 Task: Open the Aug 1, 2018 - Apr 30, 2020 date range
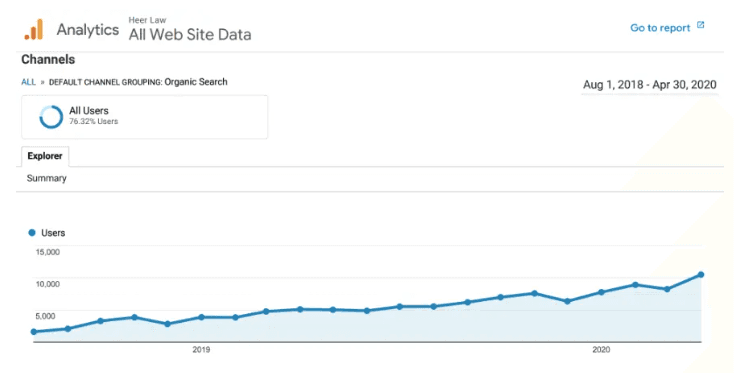[x=650, y=85]
